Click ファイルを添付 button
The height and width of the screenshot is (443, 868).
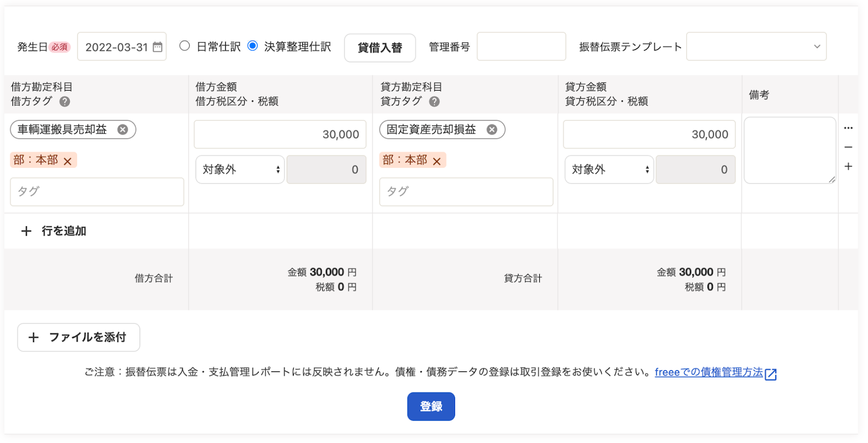(x=79, y=338)
